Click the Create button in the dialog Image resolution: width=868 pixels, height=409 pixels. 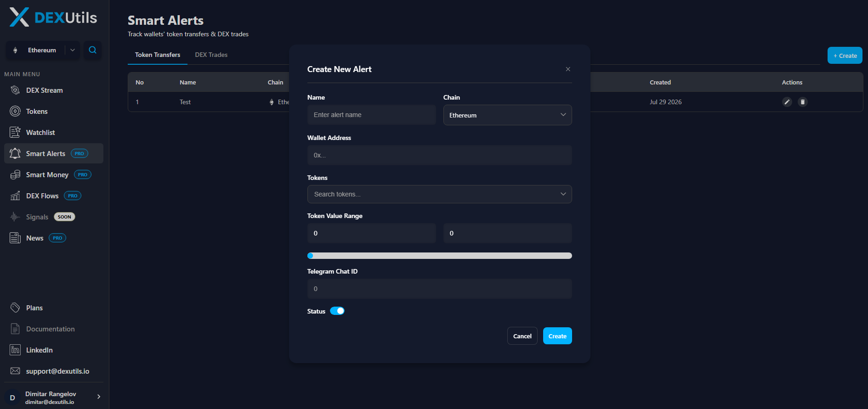point(557,336)
